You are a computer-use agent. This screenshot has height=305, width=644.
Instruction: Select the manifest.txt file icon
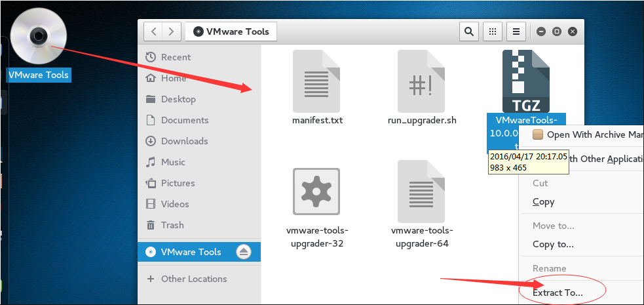coord(316,81)
